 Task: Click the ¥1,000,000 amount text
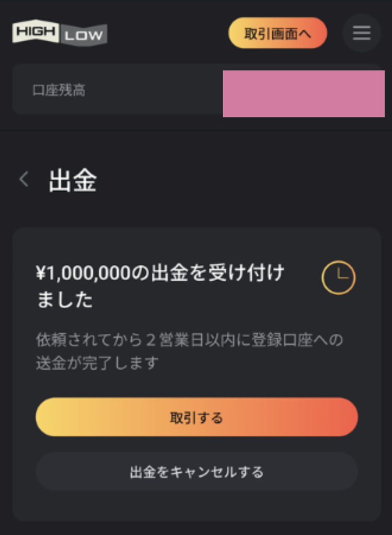click(85, 273)
